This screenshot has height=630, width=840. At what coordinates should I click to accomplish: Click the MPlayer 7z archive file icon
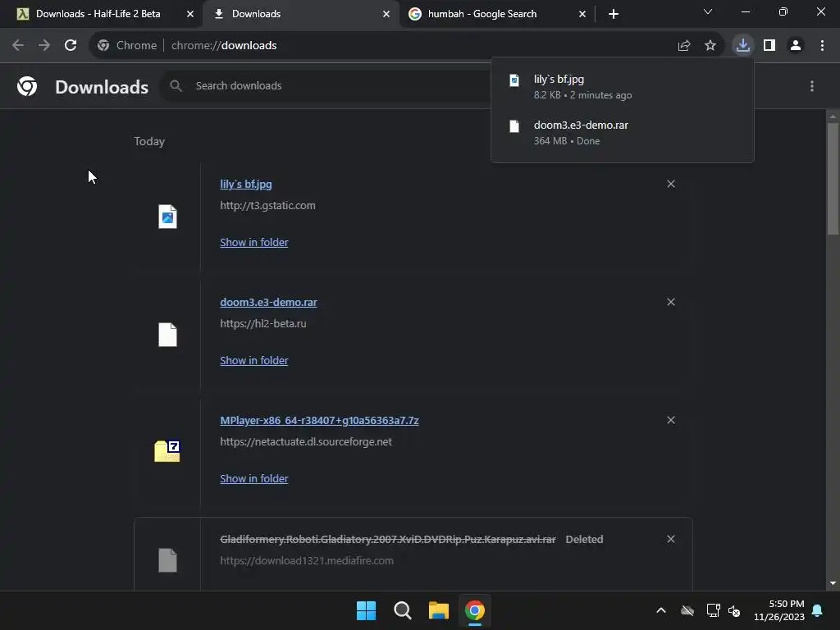(x=167, y=451)
